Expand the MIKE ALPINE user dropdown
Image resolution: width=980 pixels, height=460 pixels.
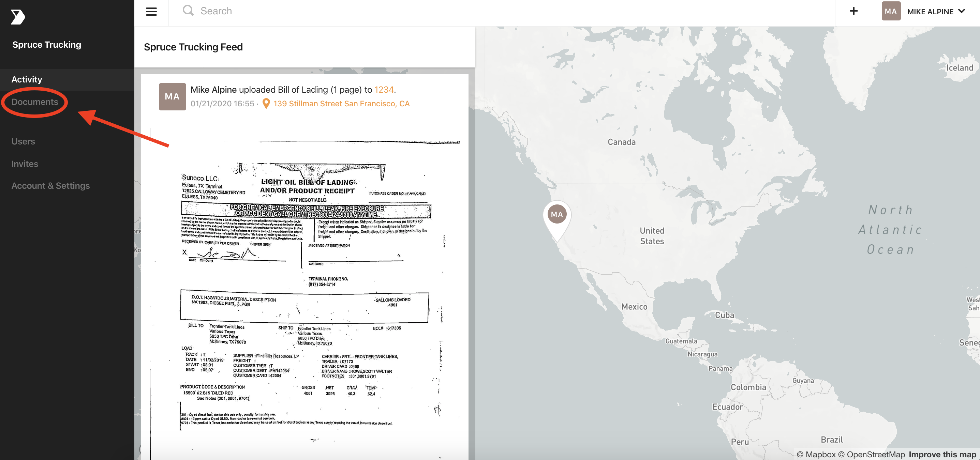pos(937,11)
